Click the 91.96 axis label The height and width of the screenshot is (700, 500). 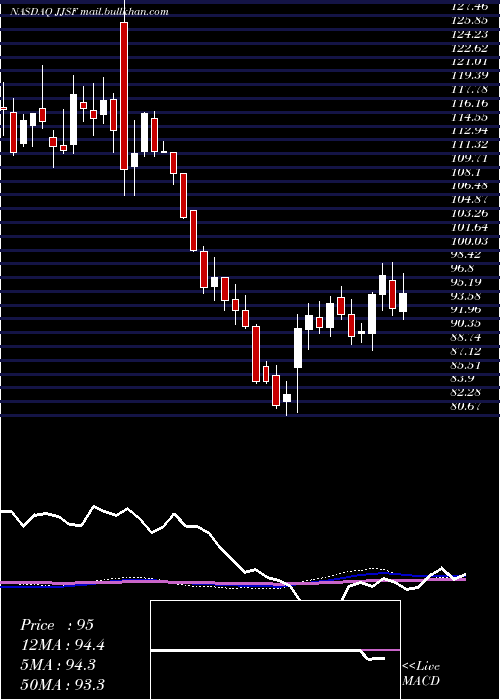(x=466, y=310)
